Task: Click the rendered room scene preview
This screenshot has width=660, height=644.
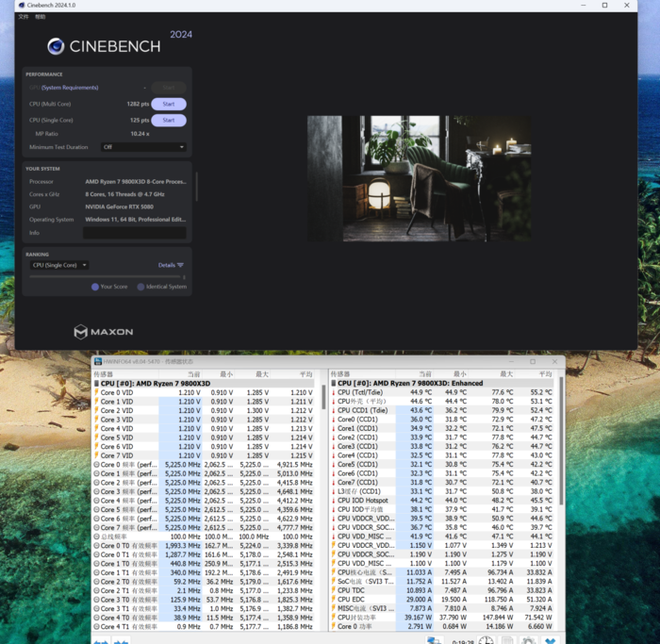Action: click(x=419, y=178)
